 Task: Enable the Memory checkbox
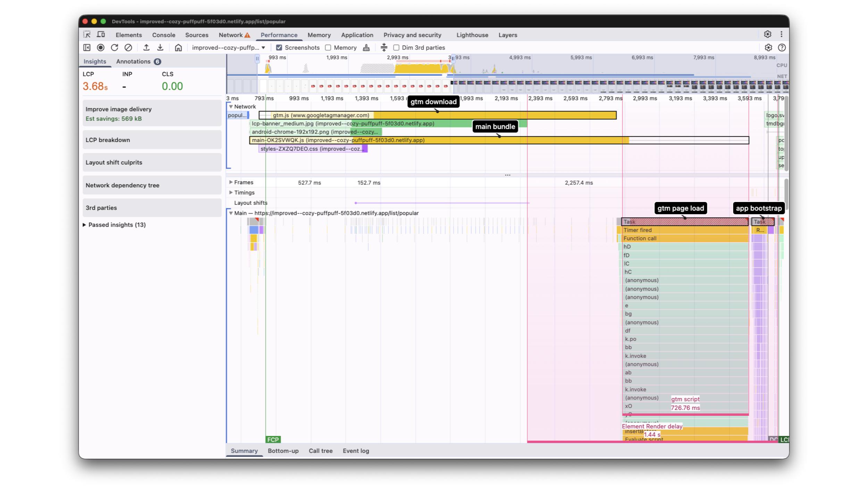pos(328,48)
